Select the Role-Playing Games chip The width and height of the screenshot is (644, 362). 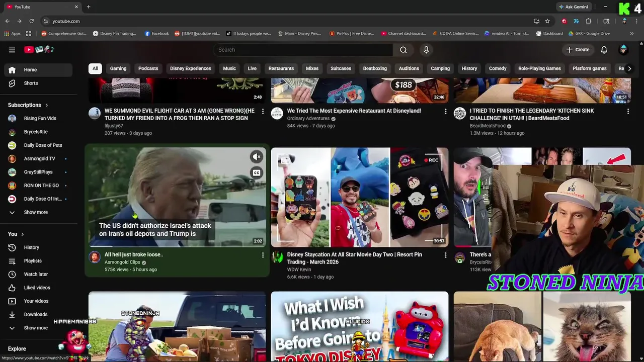[x=539, y=68]
